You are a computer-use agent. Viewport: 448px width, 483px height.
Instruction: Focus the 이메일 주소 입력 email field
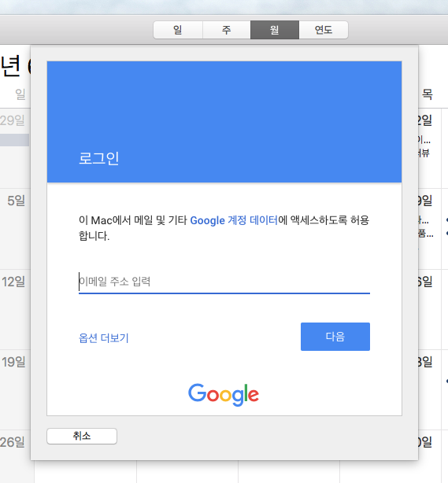(x=224, y=282)
